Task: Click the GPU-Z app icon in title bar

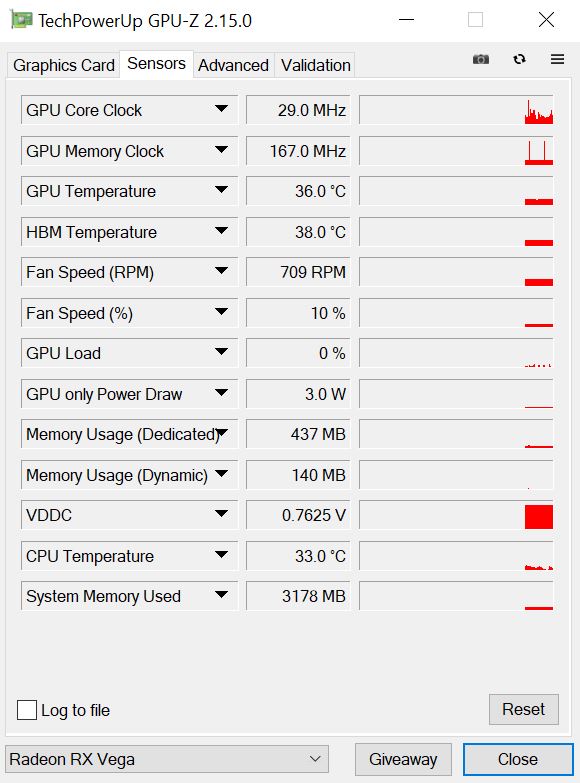Action: (x=21, y=20)
